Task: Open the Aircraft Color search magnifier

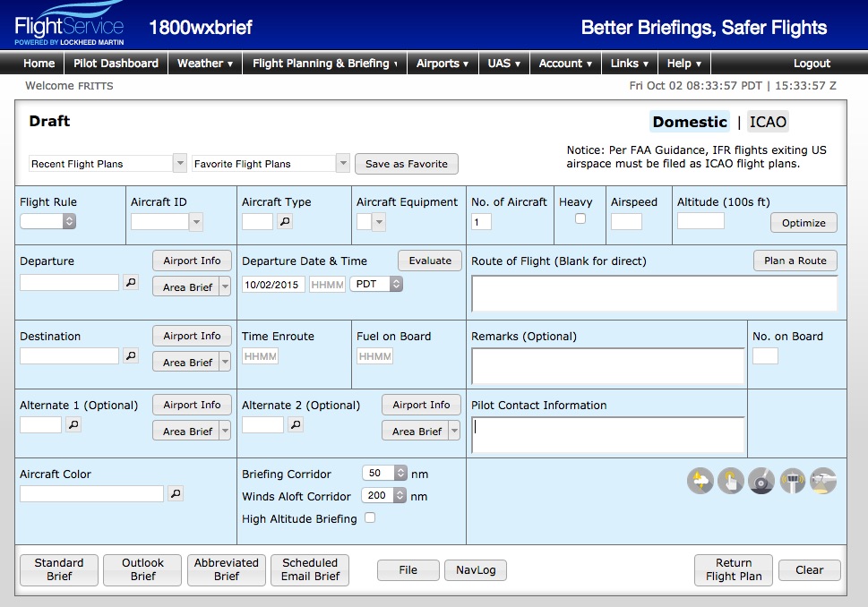Action: pyautogui.click(x=176, y=493)
